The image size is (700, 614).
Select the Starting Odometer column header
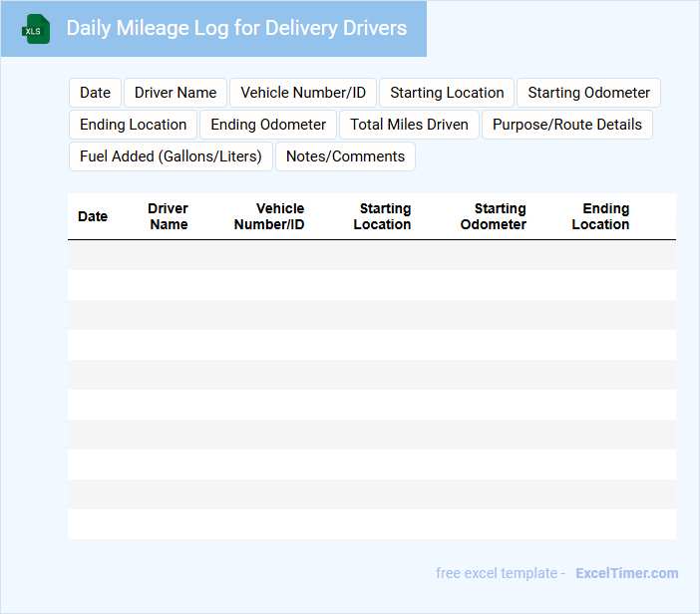point(494,216)
